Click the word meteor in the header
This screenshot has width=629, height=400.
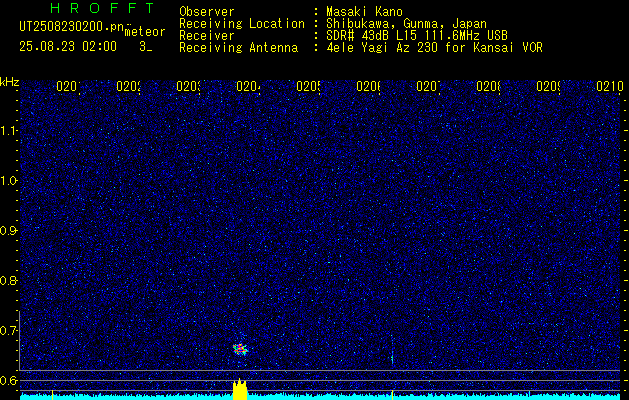pos(145,32)
